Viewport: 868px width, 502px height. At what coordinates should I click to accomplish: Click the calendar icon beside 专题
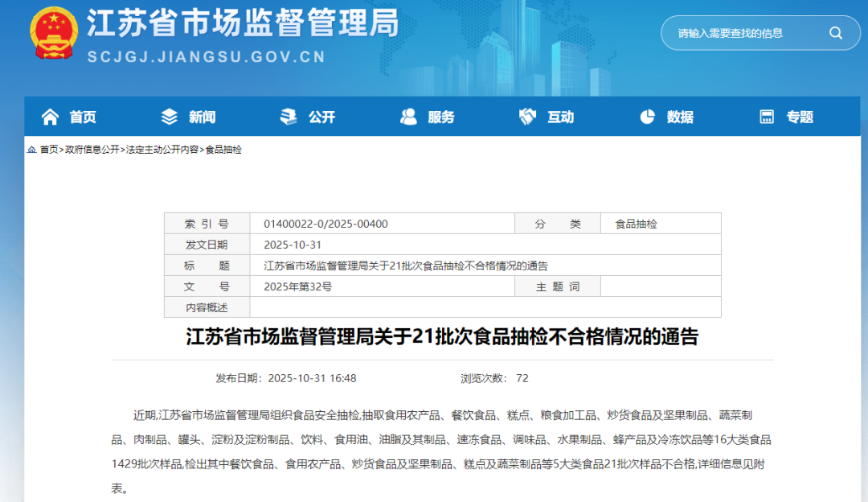point(767,117)
